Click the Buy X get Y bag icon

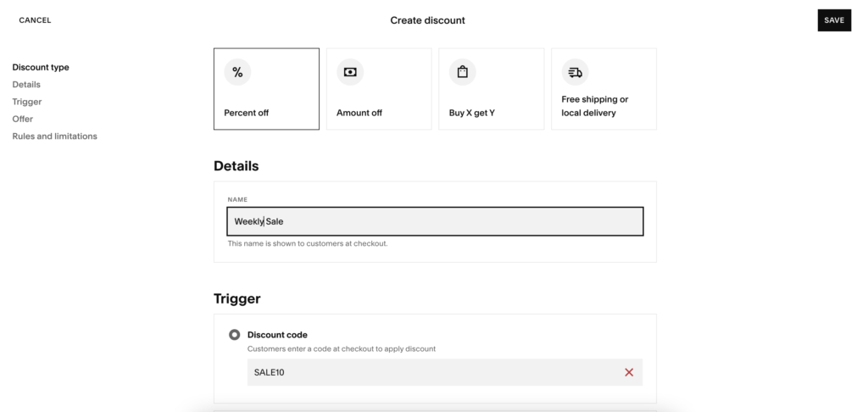coord(462,73)
